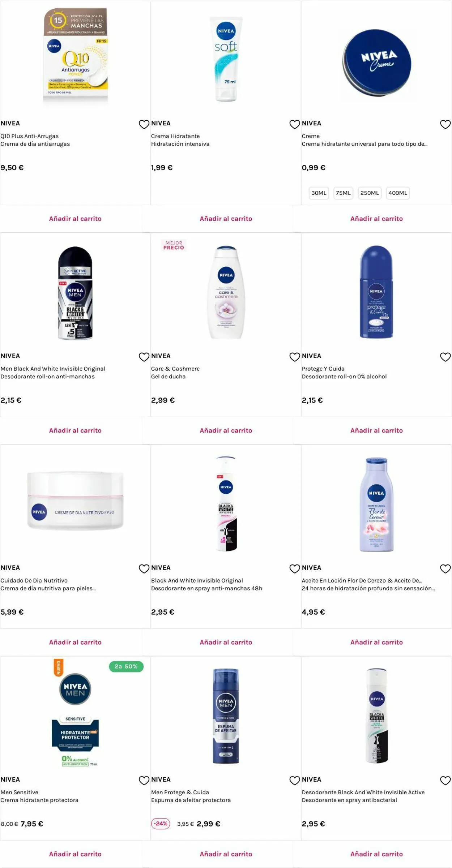Add Men Protege & Cuida foam to cart
Screen dimensions: 452x868
click(x=226, y=854)
